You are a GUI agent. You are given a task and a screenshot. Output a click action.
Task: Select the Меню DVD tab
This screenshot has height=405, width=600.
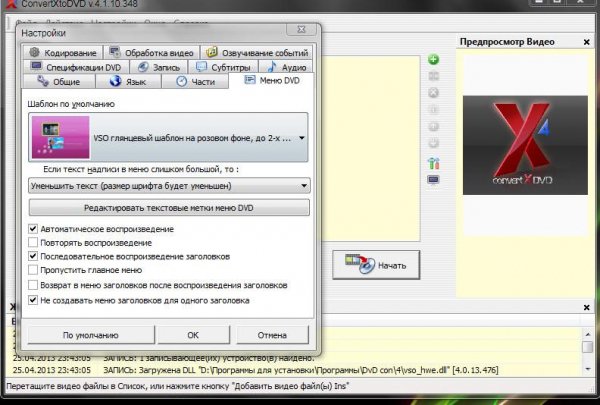coord(271,80)
